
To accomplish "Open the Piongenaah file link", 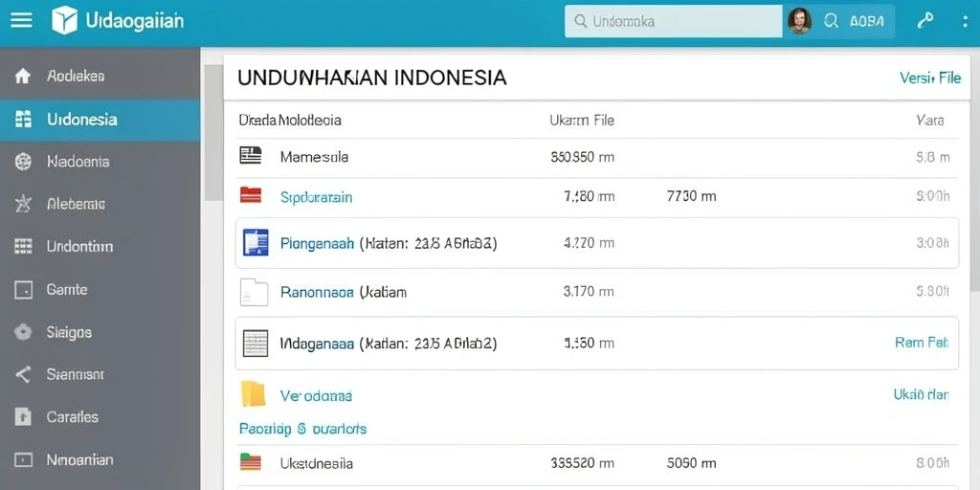I will tap(318, 243).
